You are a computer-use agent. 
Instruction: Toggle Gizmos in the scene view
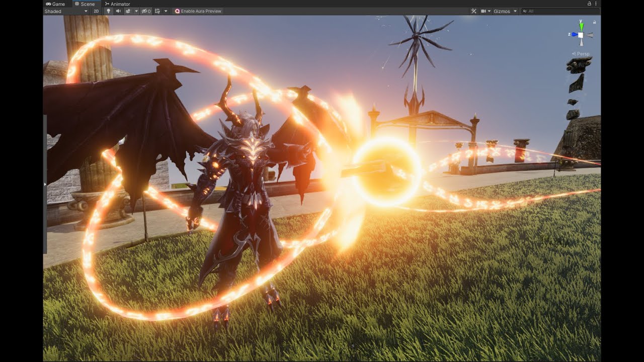(x=502, y=11)
